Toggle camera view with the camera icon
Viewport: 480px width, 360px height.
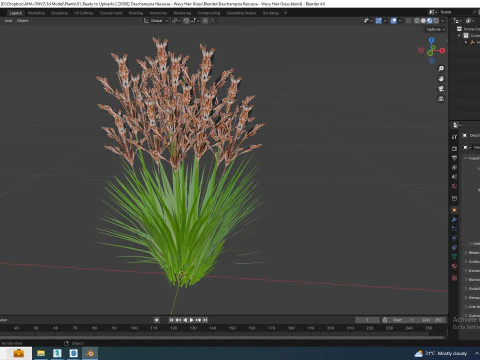(x=441, y=89)
